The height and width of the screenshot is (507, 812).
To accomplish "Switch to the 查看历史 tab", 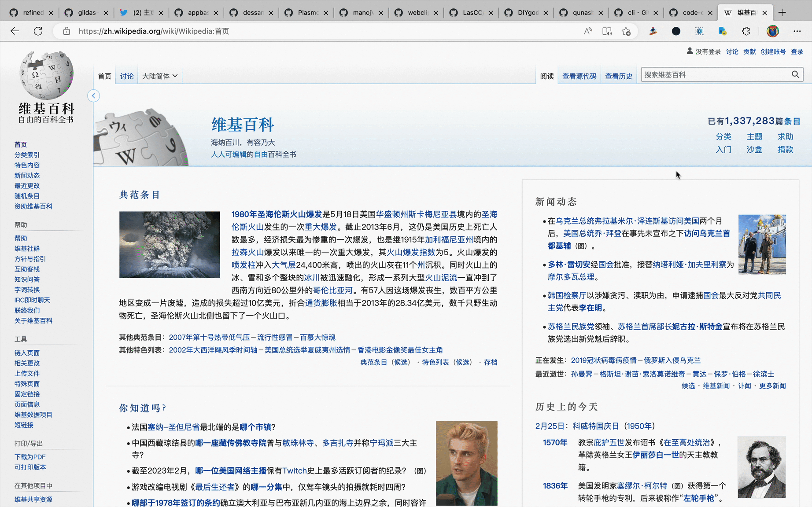I will pos(618,76).
